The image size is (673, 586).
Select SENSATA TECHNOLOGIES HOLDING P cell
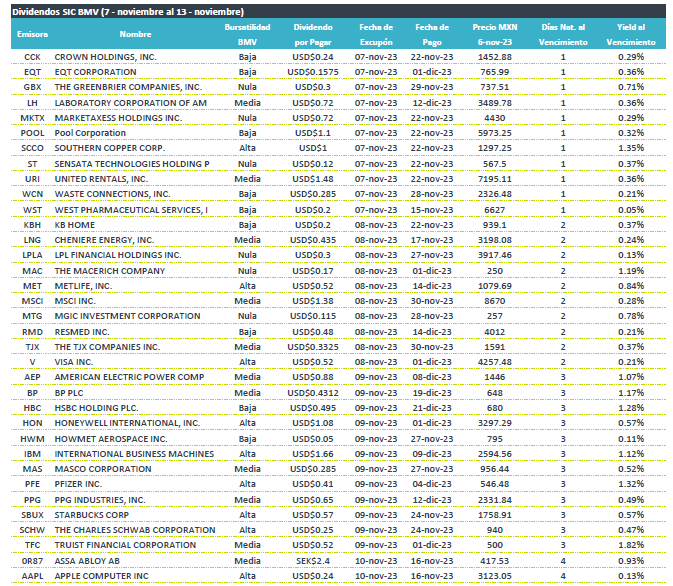coord(132,164)
